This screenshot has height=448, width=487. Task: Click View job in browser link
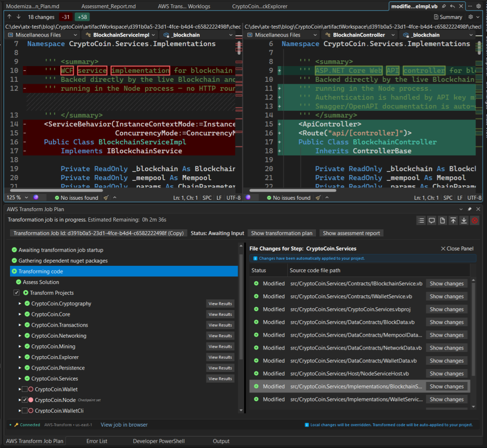(x=124, y=425)
